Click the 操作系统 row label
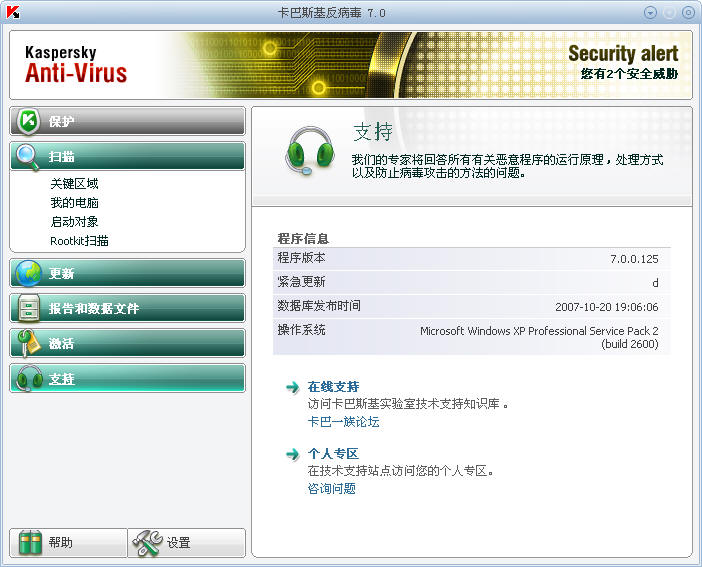This screenshot has height=567, width=702. pyautogui.click(x=301, y=330)
